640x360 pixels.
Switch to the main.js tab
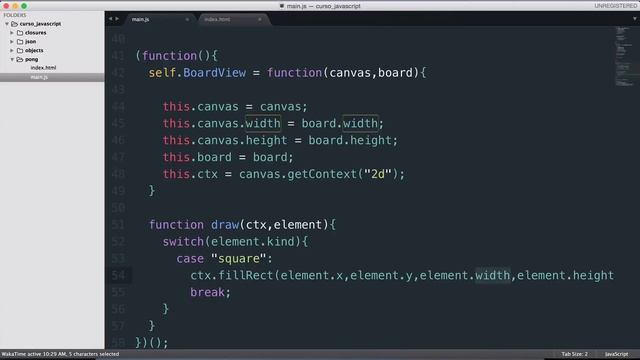click(x=140, y=20)
